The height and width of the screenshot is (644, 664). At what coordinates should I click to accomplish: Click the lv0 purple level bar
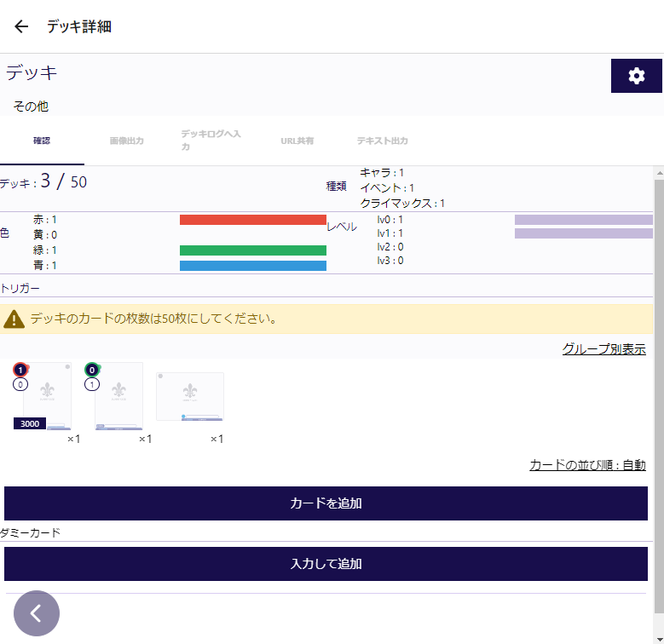coord(584,220)
